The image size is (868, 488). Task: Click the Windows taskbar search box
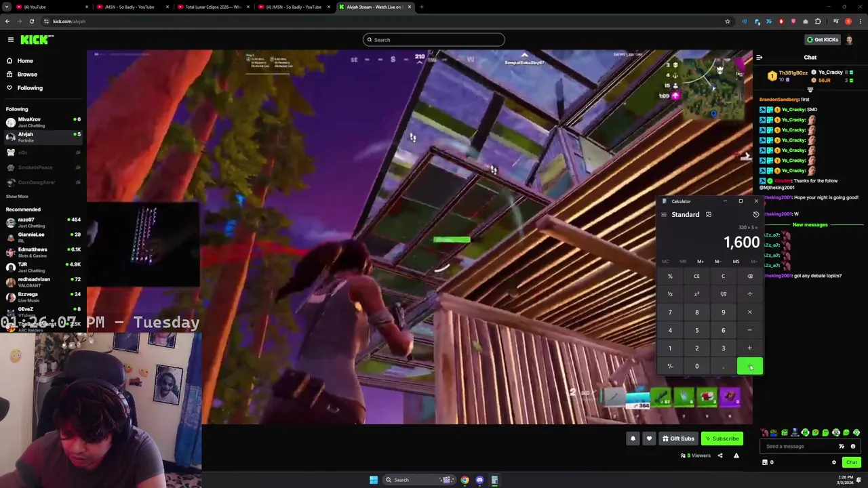click(419, 480)
